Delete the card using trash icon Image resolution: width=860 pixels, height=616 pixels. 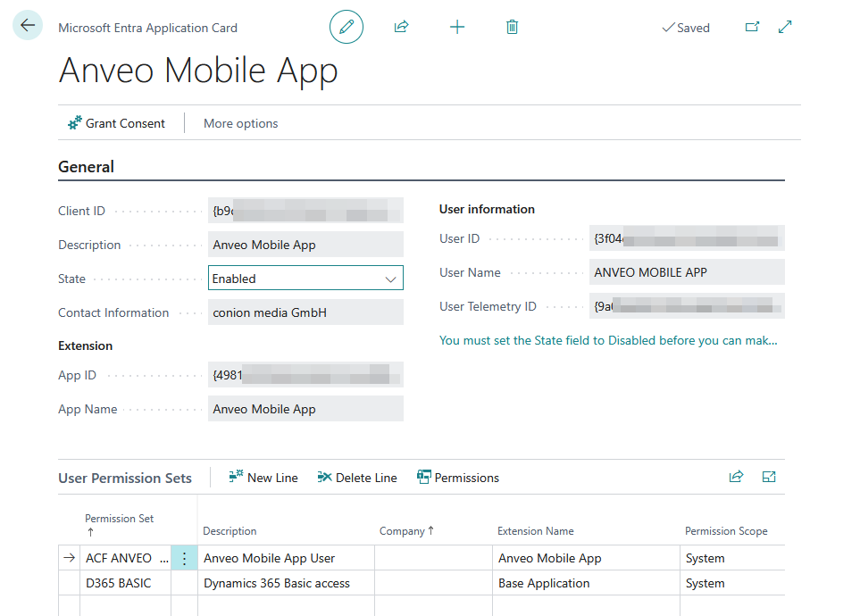click(x=512, y=27)
